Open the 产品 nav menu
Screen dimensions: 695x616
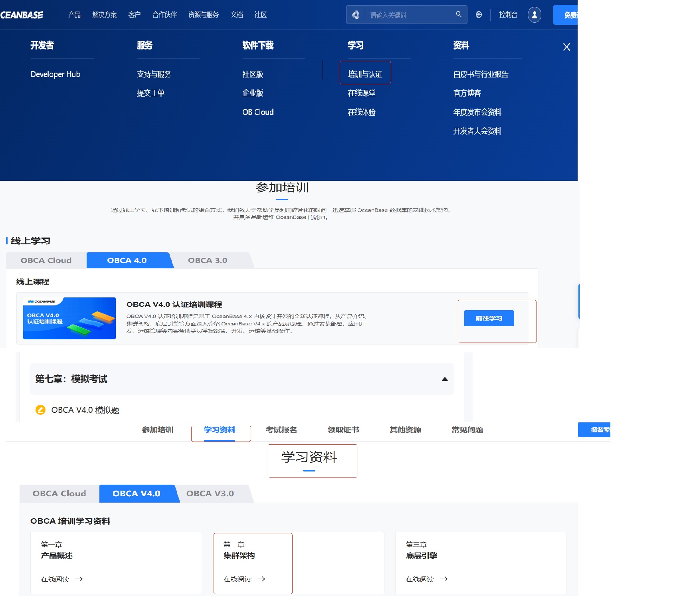point(74,15)
